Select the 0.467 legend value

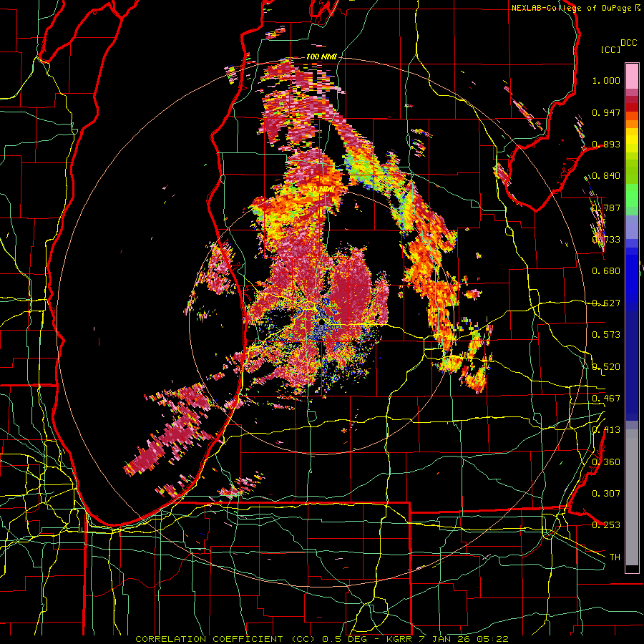(606, 399)
